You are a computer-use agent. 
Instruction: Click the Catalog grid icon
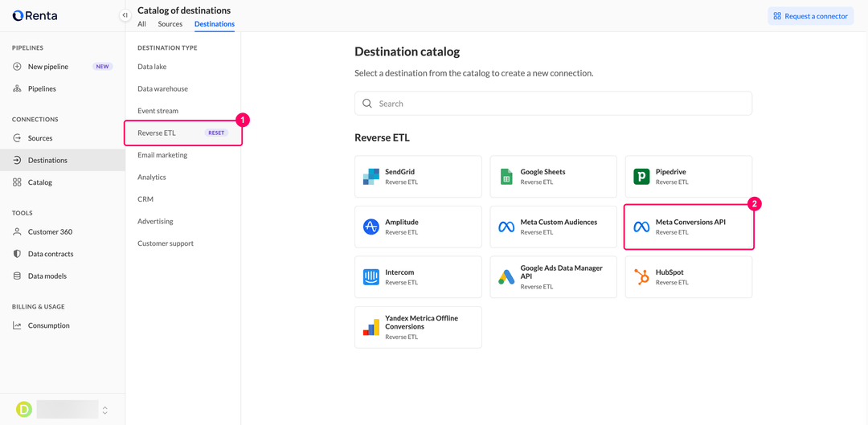[x=17, y=182]
